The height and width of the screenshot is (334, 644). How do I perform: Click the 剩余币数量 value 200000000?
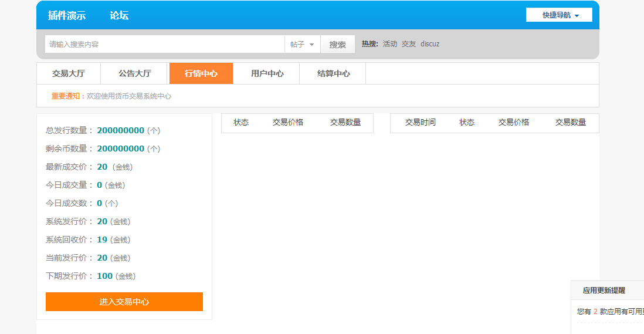pos(120,149)
